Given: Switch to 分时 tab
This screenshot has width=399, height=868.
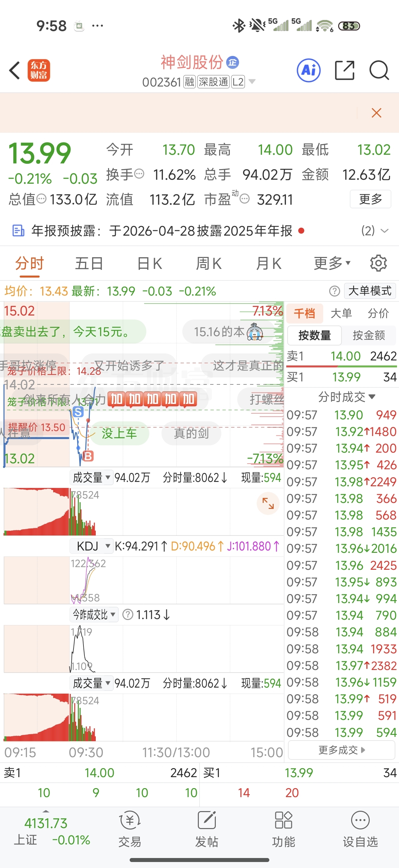Looking at the screenshot, I should [x=30, y=263].
